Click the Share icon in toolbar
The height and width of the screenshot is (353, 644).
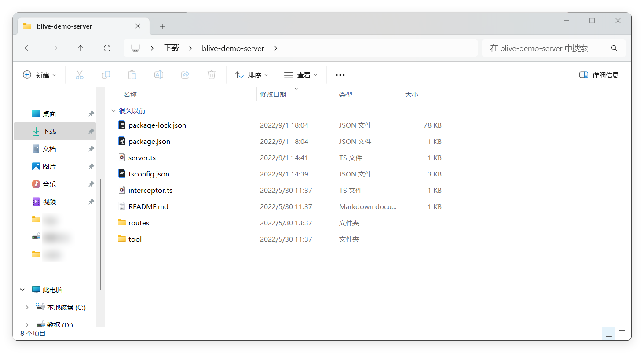click(185, 75)
